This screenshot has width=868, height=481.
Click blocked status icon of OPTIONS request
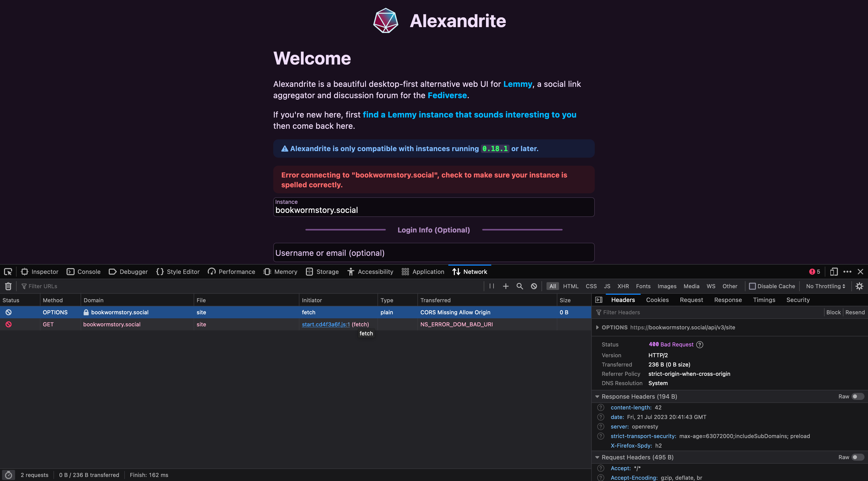tap(9, 312)
